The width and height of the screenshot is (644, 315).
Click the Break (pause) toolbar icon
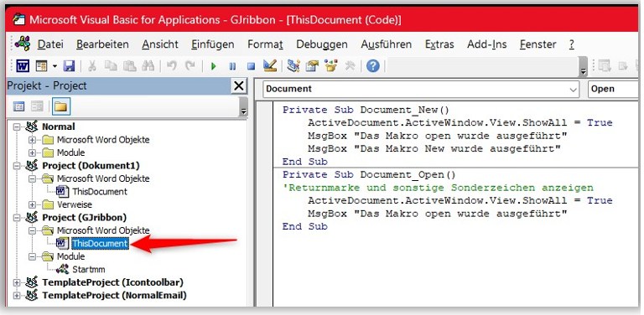(x=232, y=66)
